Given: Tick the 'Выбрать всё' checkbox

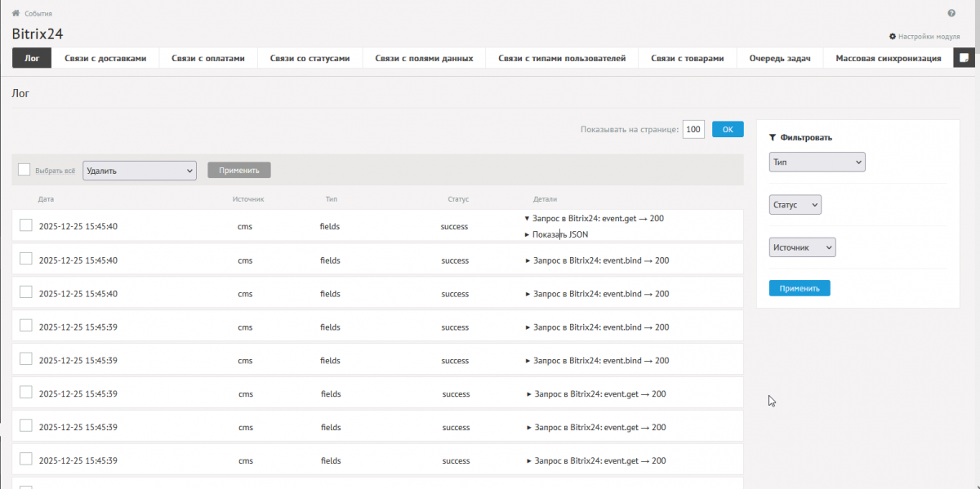Looking at the screenshot, I should [x=24, y=170].
